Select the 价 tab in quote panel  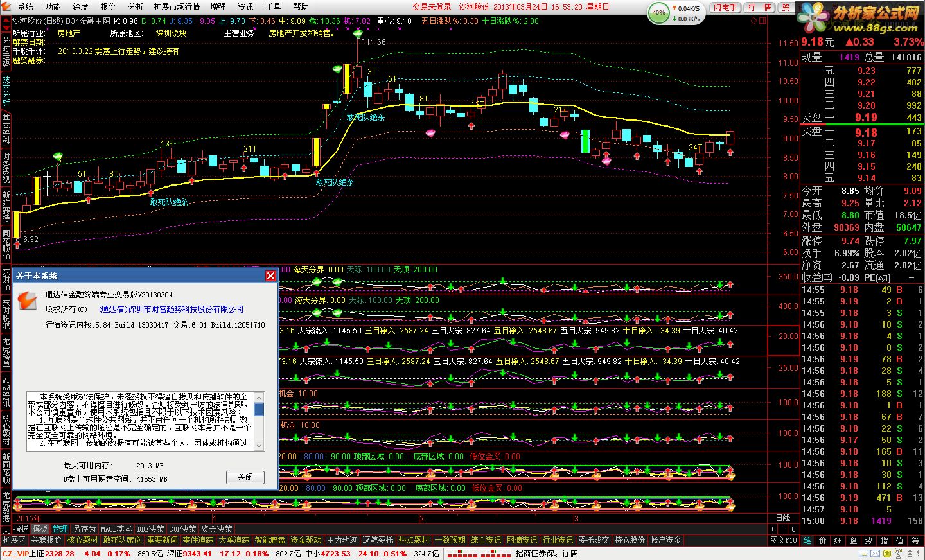point(823,540)
